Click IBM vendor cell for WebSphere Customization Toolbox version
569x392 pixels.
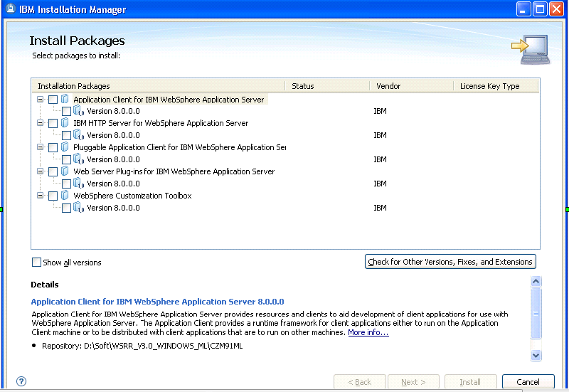click(x=380, y=208)
